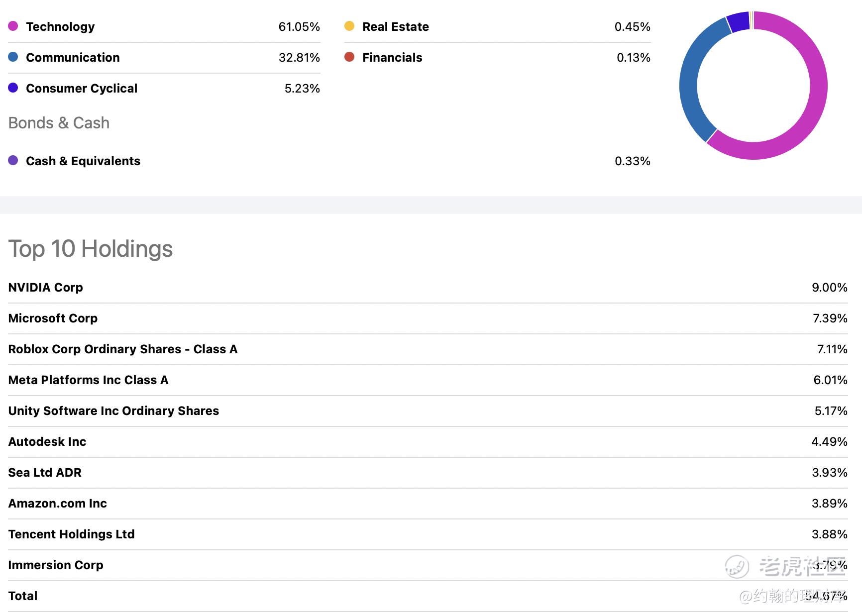Select the Tencent Holdings Ltd holding
The image size is (862, 616).
(72, 534)
